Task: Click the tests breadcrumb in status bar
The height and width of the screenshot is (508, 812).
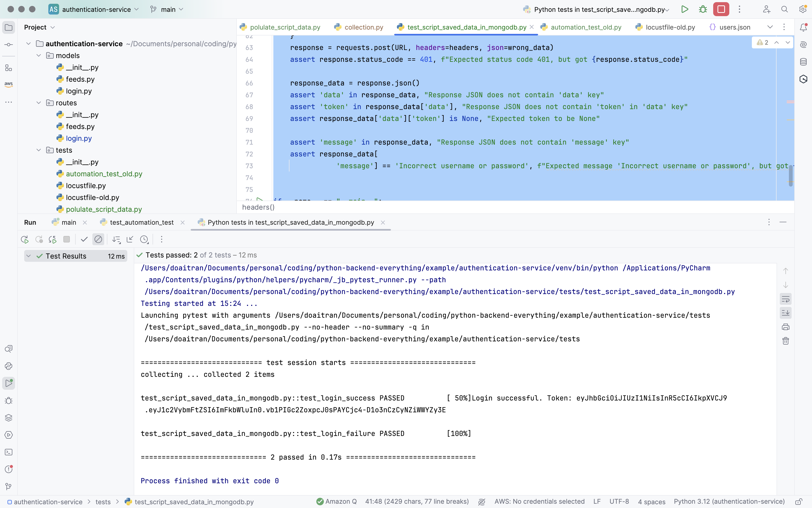Action: 103,502
